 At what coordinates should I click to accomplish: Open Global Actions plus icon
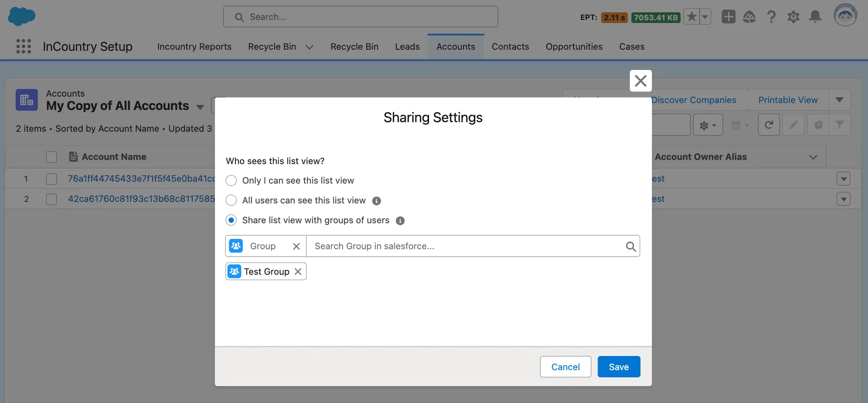(728, 17)
